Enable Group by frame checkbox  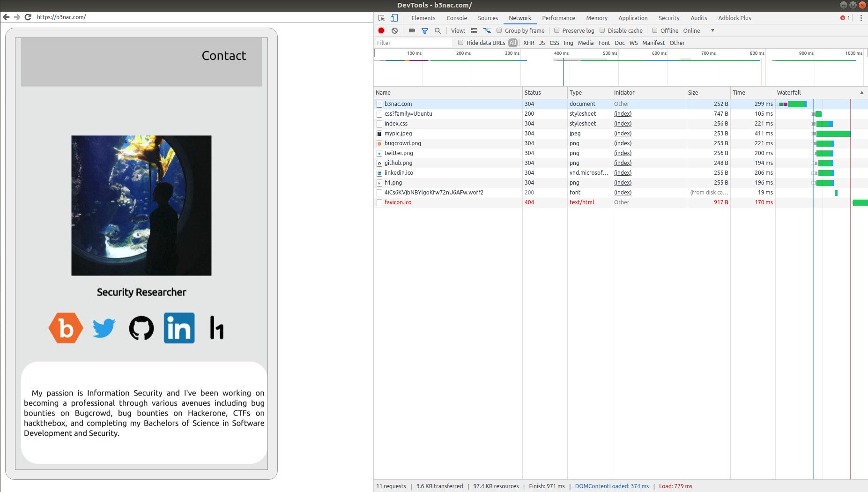tap(499, 30)
